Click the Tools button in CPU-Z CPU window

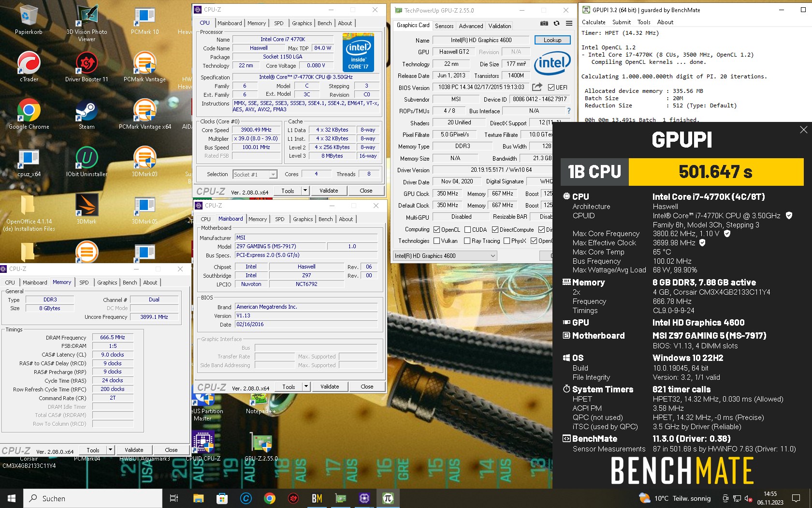pyautogui.click(x=288, y=191)
